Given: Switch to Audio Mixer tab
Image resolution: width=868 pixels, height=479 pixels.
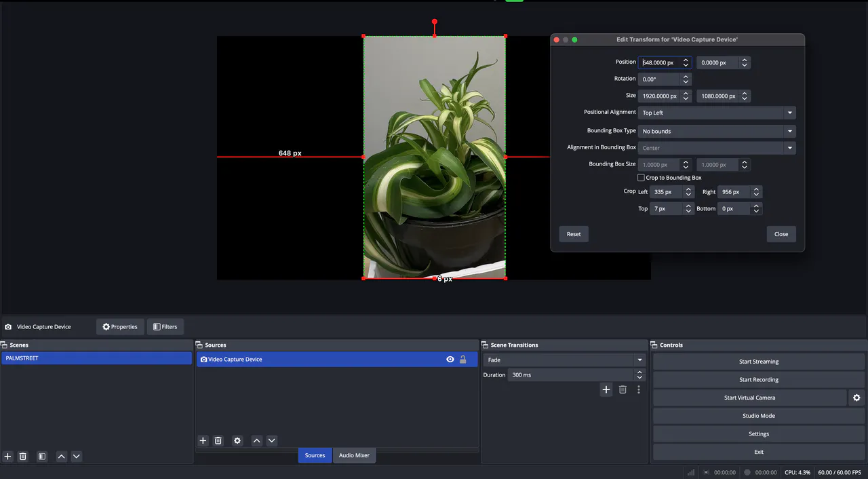Looking at the screenshot, I should pos(354,455).
